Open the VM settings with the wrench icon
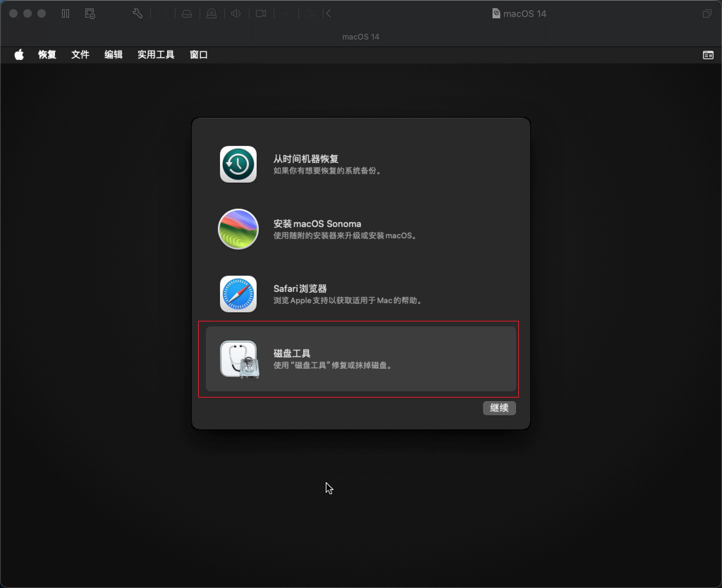Viewport: 722px width, 588px height. (x=137, y=14)
